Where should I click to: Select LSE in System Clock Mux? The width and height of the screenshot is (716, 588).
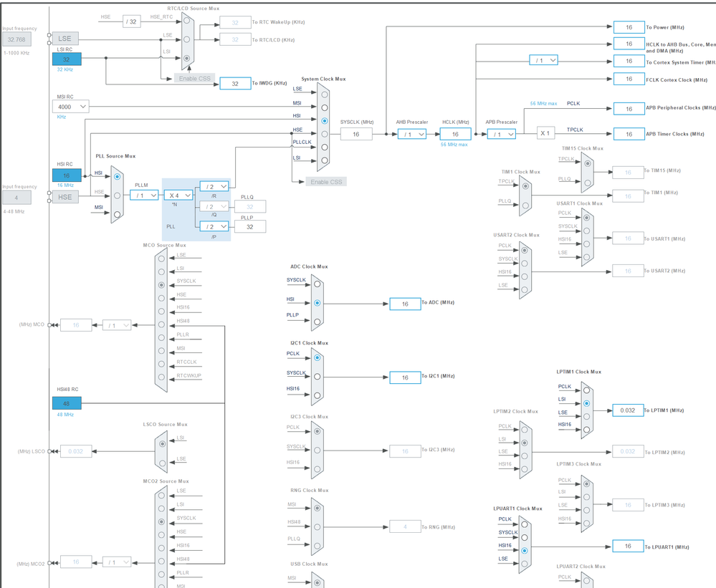[x=324, y=95]
